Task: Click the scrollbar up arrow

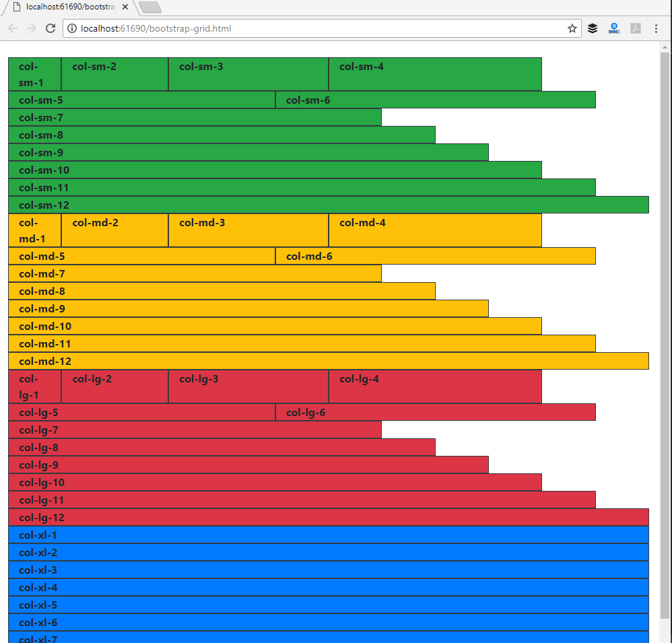Action: pos(665,47)
